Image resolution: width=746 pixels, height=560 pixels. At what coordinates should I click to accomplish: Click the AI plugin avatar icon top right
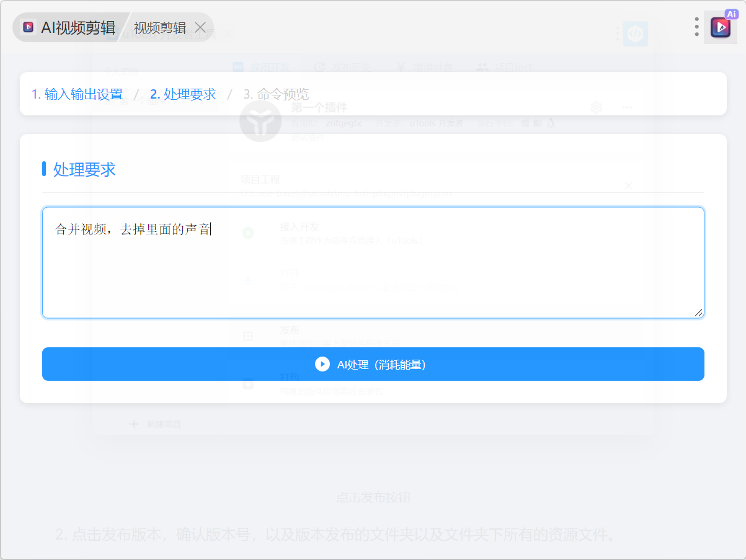[721, 27]
